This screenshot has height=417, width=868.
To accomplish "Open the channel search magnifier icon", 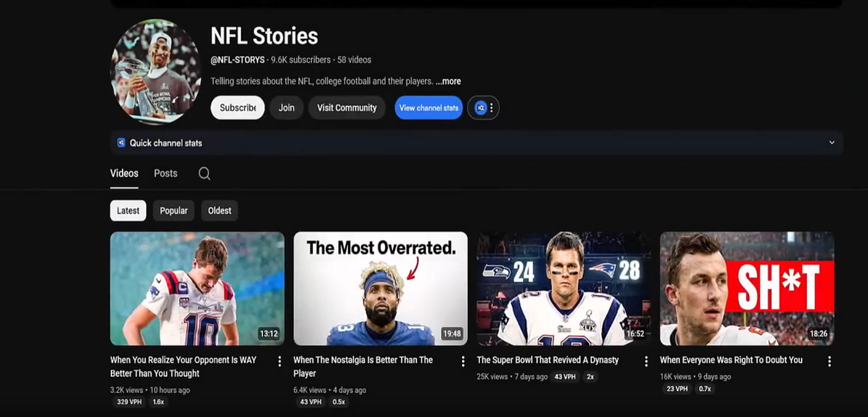I will [x=204, y=174].
